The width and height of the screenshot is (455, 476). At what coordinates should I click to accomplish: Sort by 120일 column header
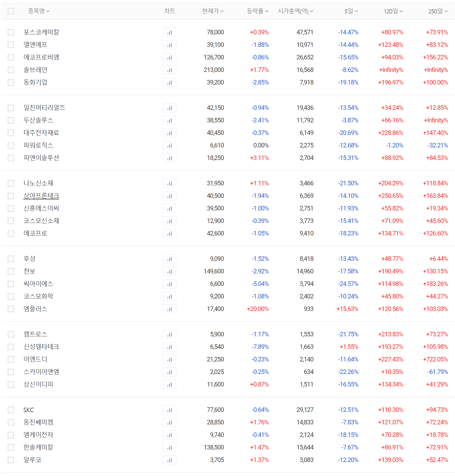click(393, 11)
